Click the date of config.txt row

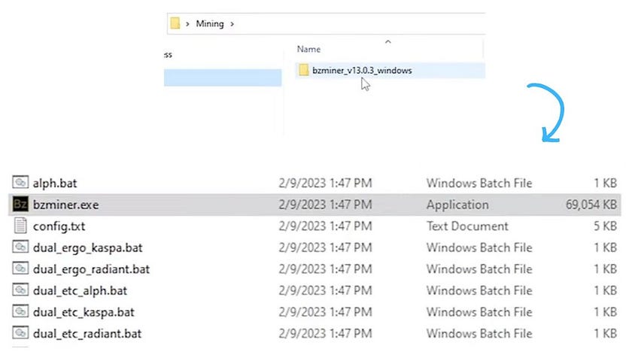(325, 226)
